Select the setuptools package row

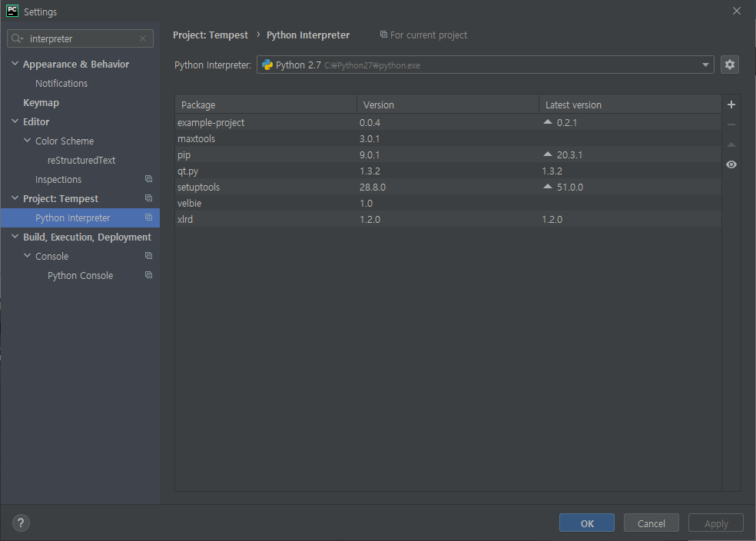coord(448,187)
